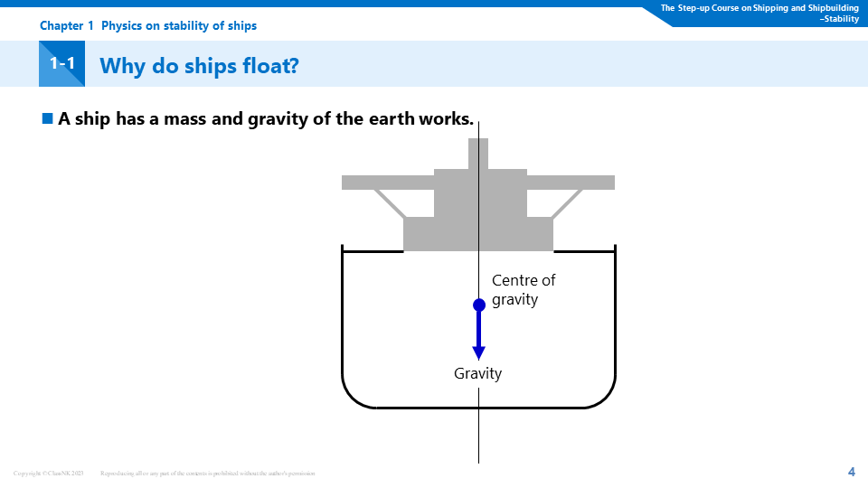
Task: Click the Chapter 1 Physics on stability title
Action: (148, 26)
